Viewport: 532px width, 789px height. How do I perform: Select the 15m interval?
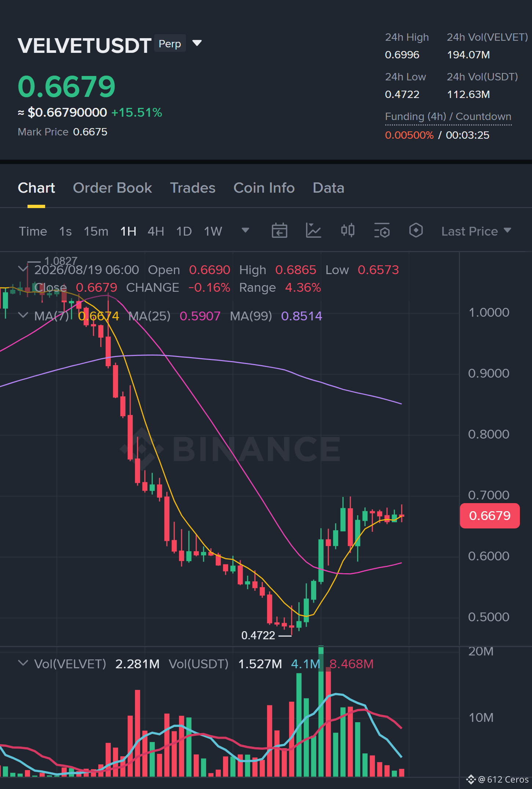coord(96,231)
